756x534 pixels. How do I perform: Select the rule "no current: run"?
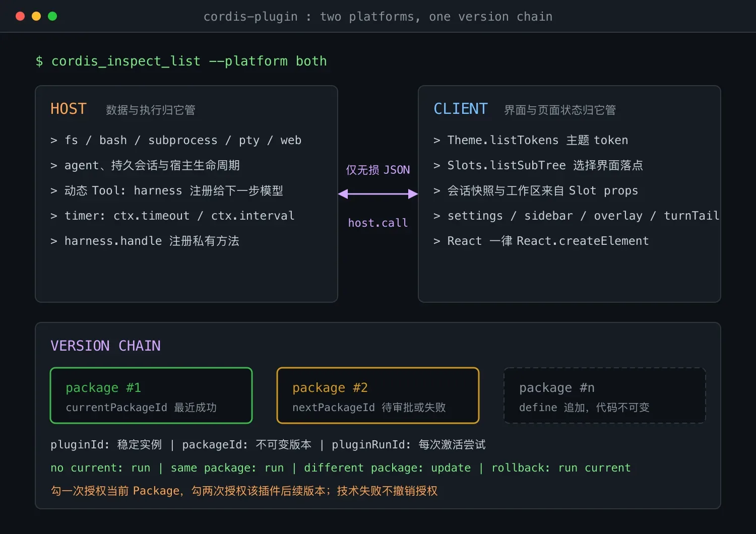100,468
